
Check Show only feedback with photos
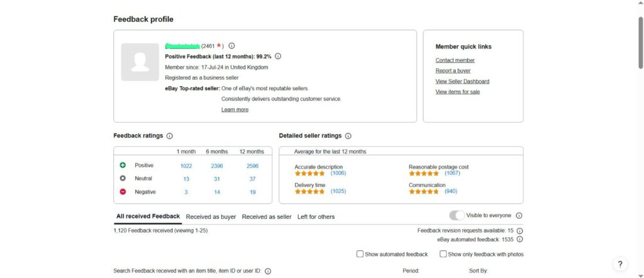443,254
